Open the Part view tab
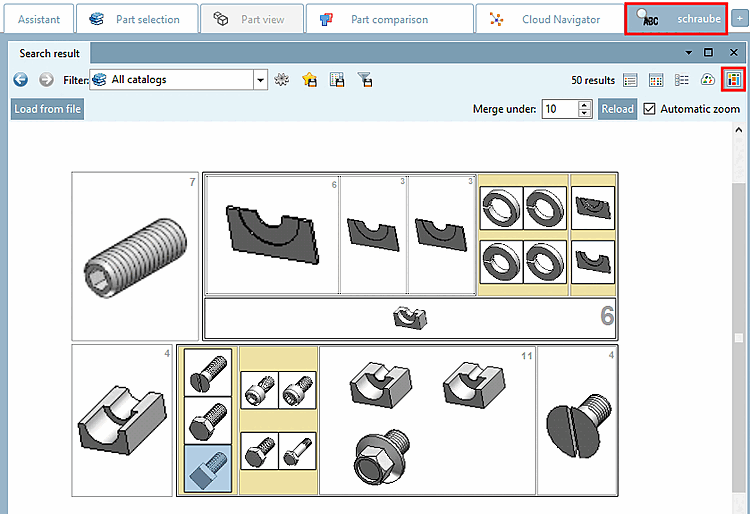Image resolution: width=750 pixels, height=514 pixels. point(252,19)
